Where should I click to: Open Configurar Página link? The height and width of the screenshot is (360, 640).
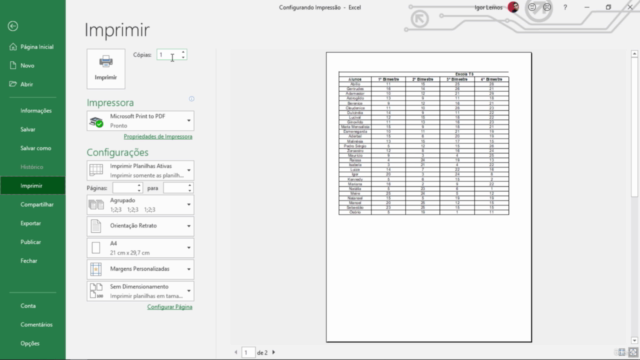coord(170,307)
